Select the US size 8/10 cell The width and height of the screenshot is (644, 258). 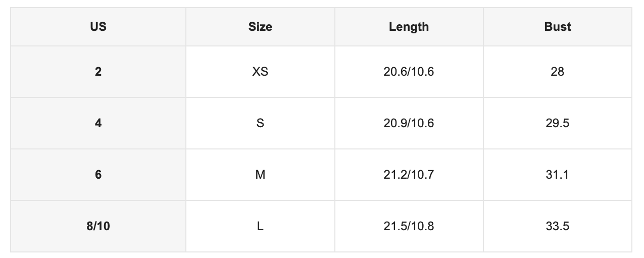click(98, 226)
